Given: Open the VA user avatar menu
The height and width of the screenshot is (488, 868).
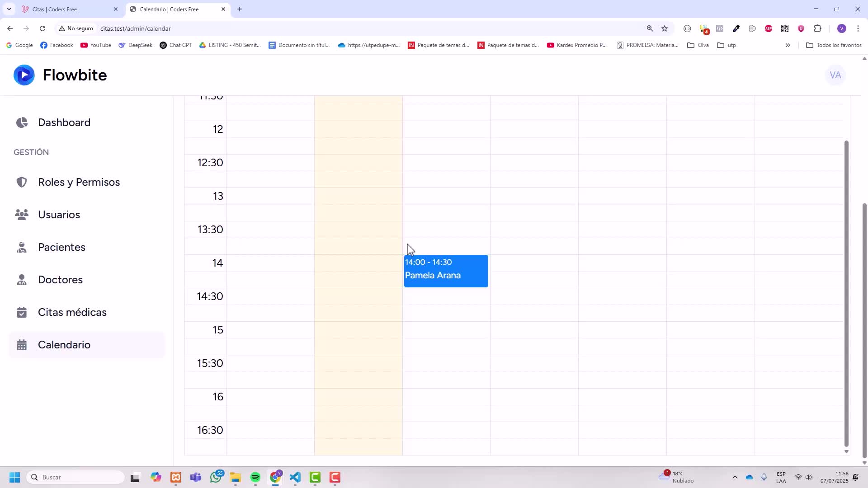Looking at the screenshot, I should 835,75.
